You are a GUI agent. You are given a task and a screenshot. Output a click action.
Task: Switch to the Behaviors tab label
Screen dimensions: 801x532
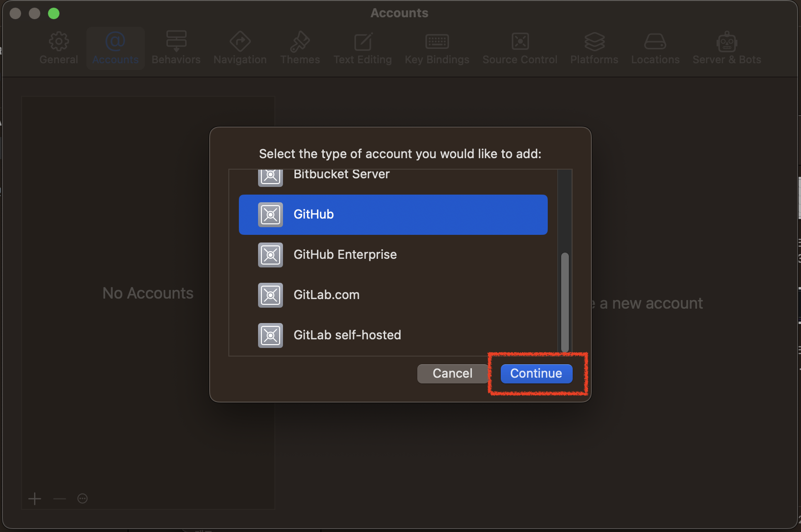point(176,59)
